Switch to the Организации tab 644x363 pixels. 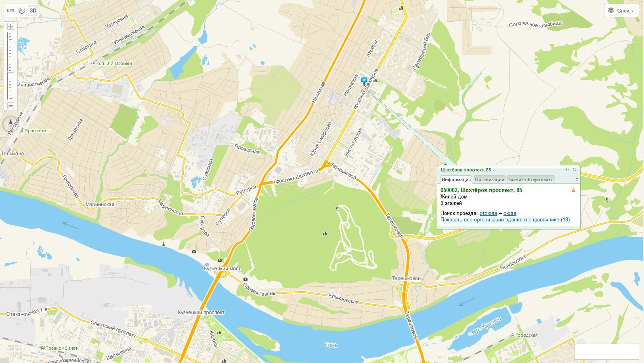pos(489,179)
